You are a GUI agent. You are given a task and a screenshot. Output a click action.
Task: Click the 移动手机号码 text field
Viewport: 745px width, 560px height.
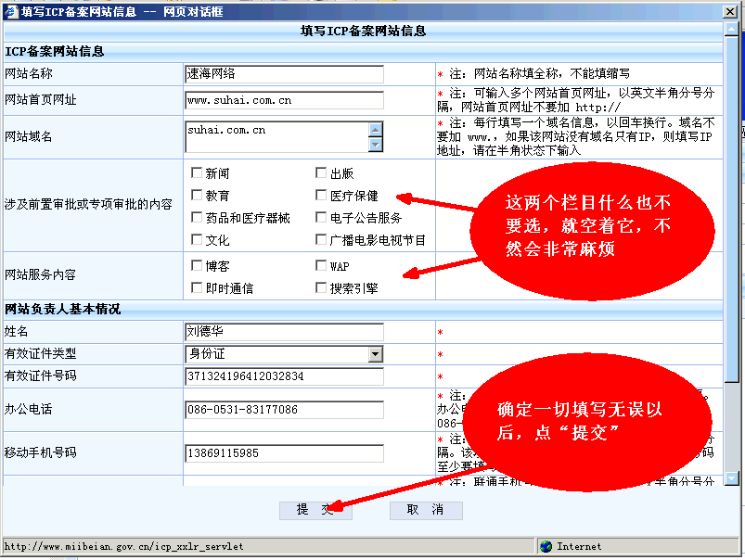284,454
